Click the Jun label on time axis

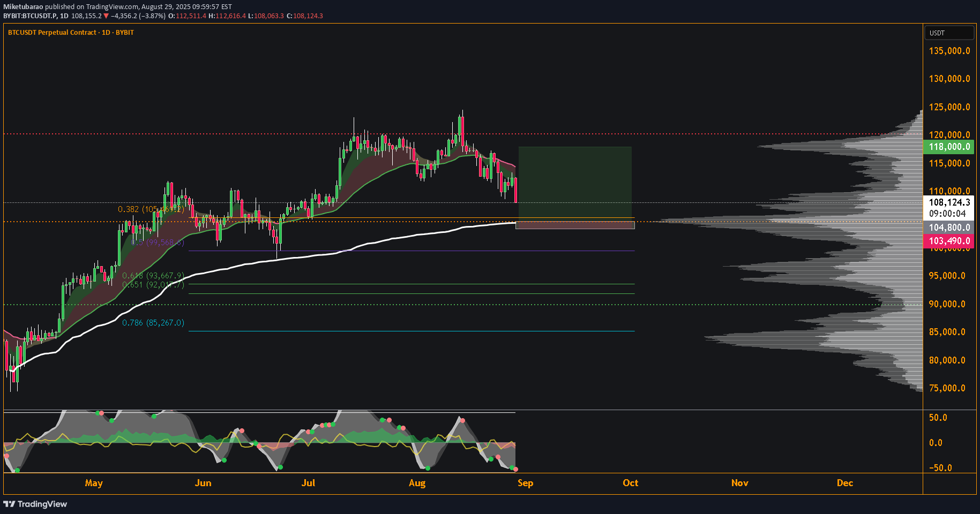[203, 483]
